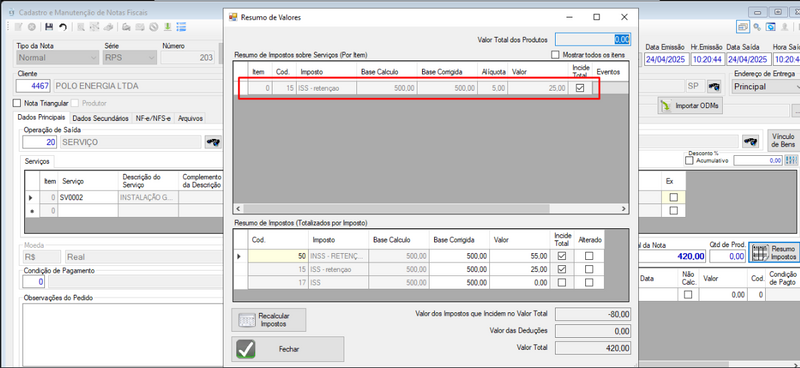Click the blue list toolbar icon

181,27
